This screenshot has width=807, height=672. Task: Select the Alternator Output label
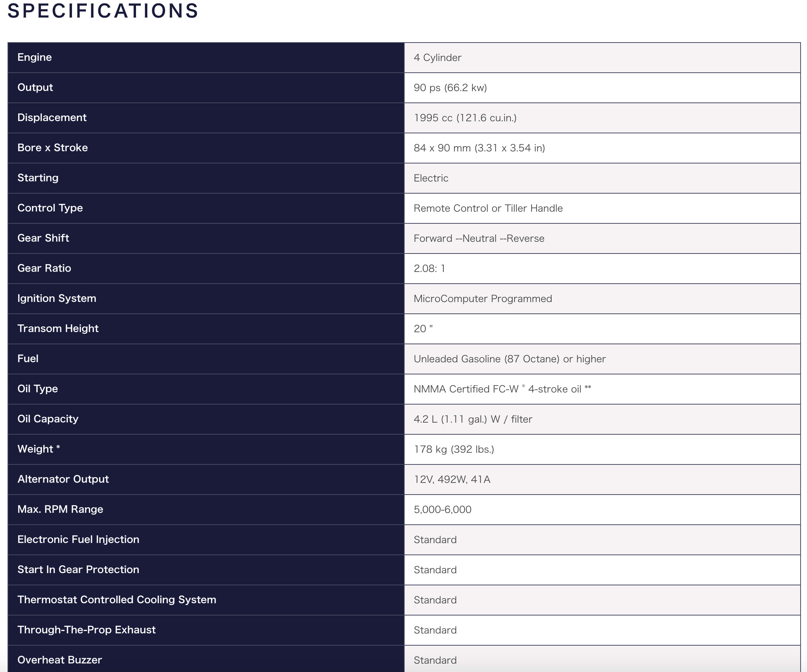63,479
